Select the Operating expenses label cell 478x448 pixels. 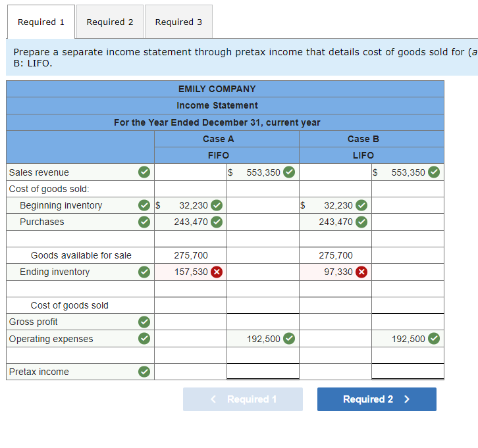tap(80, 338)
